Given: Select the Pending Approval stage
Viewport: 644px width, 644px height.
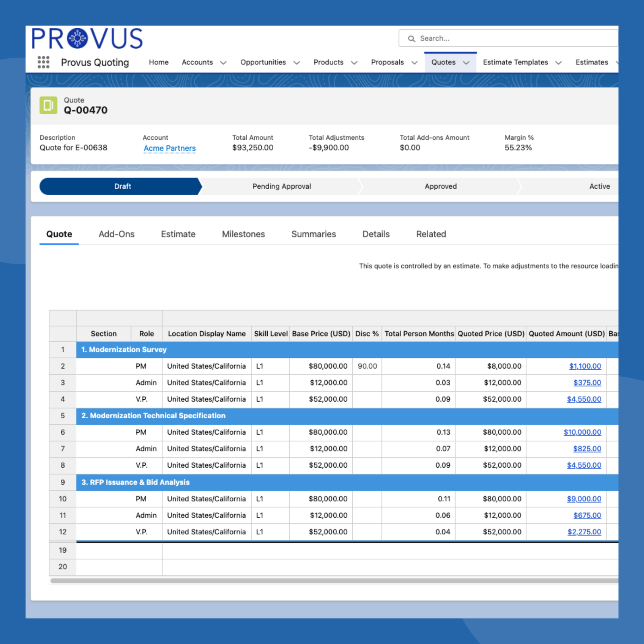Looking at the screenshot, I should [x=281, y=186].
